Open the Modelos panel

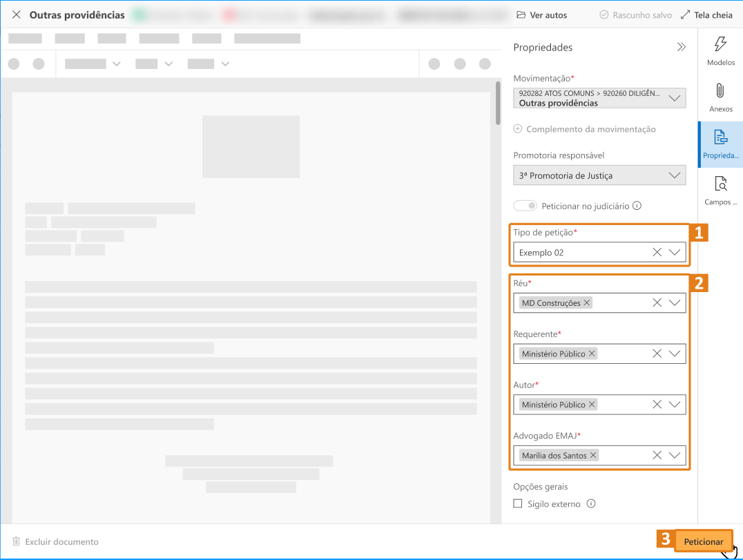coord(720,51)
